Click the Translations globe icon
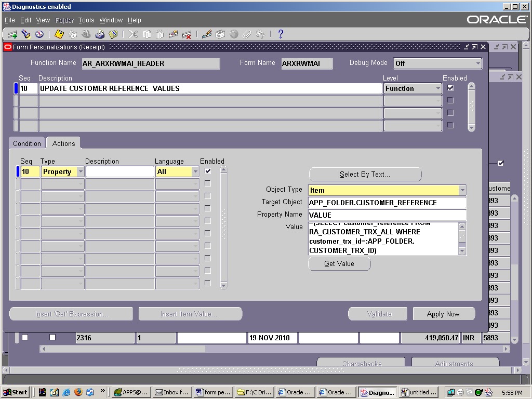 (x=234, y=34)
